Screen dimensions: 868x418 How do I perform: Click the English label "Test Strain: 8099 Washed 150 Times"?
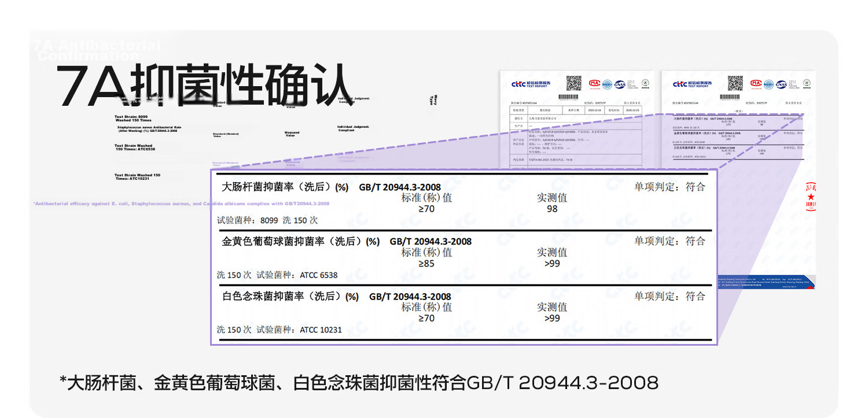(x=133, y=119)
